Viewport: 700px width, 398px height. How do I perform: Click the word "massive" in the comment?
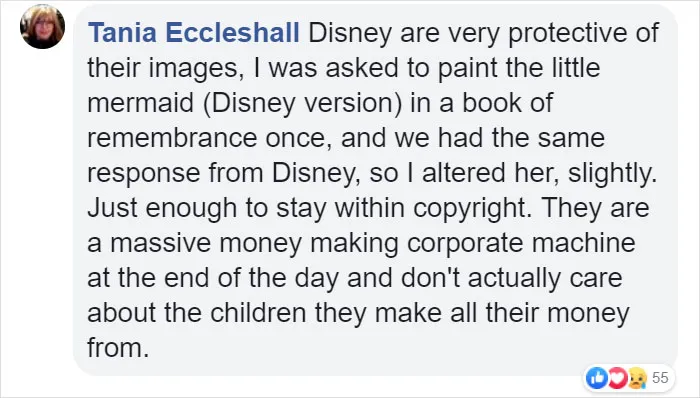coord(160,243)
